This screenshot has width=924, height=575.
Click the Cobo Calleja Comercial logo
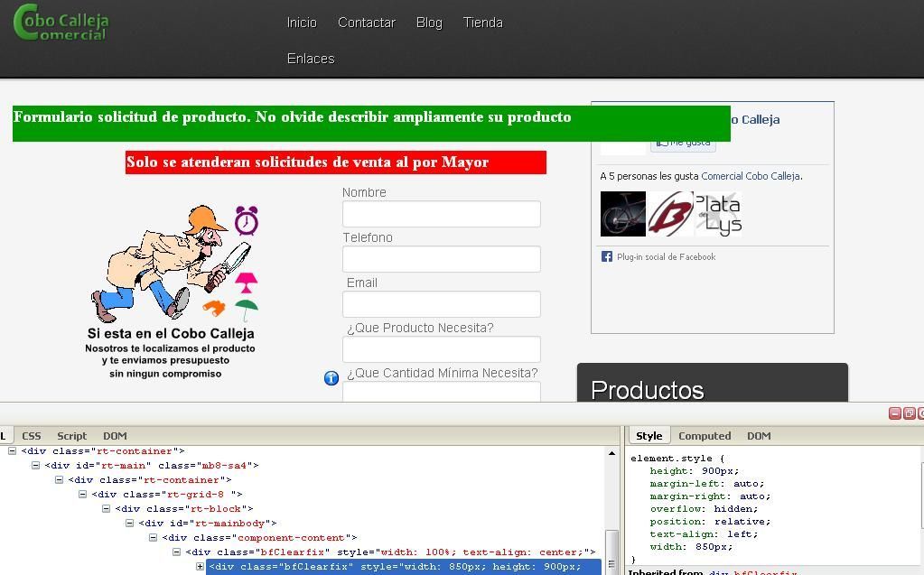click(x=61, y=23)
